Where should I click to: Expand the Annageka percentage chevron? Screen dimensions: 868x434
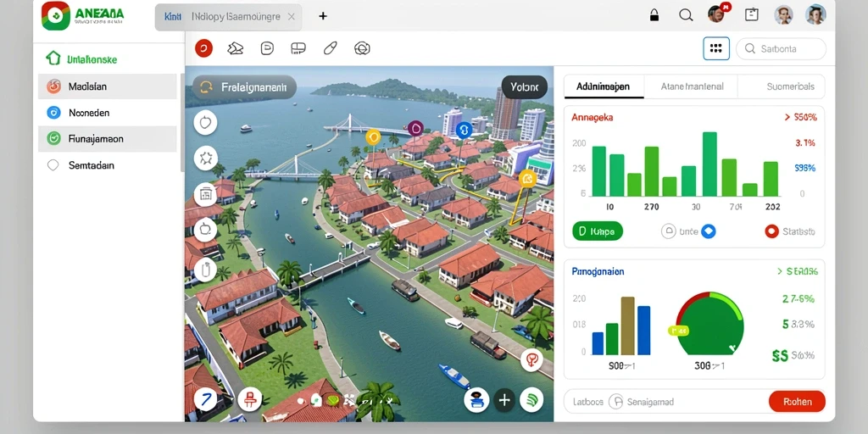(787, 117)
